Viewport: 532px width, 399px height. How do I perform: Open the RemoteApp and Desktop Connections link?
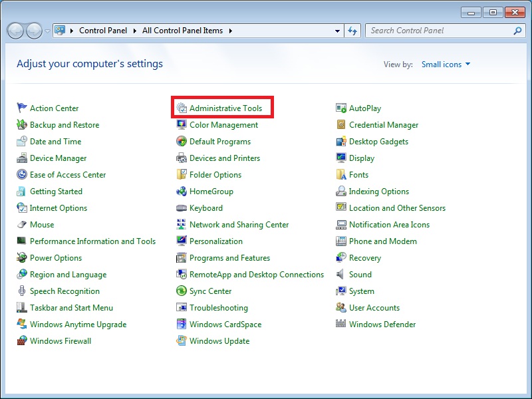pyautogui.click(x=257, y=275)
